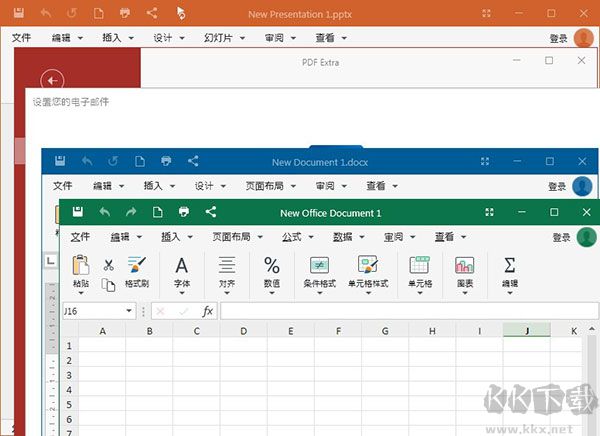Create new file in spreadsheet title bar
The image size is (600, 436).
coord(157,212)
